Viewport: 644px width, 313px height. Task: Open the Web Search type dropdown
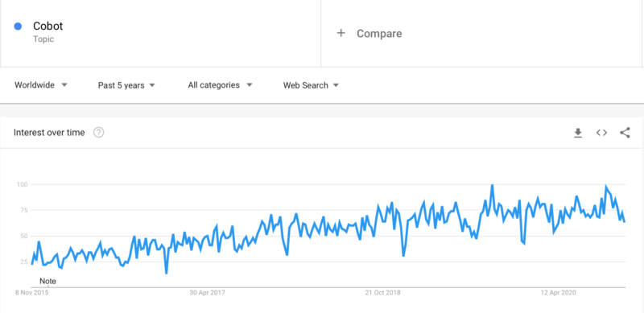[311, 85]
